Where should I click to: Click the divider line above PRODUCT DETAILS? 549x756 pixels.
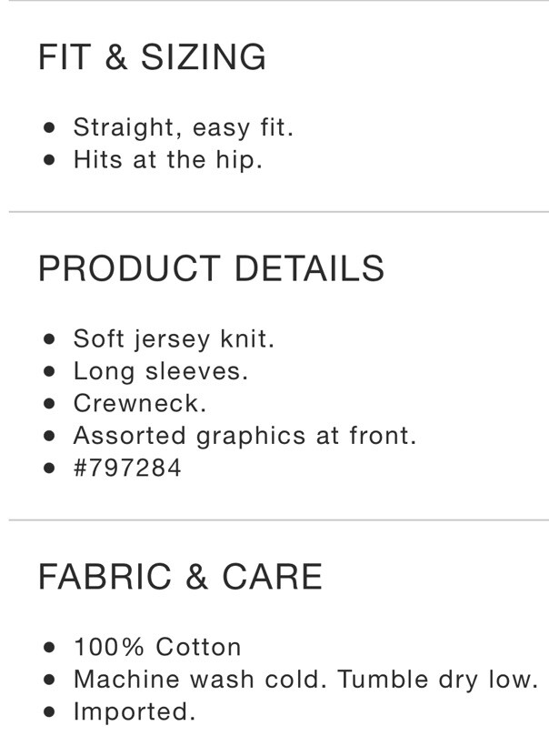(279, 211)
